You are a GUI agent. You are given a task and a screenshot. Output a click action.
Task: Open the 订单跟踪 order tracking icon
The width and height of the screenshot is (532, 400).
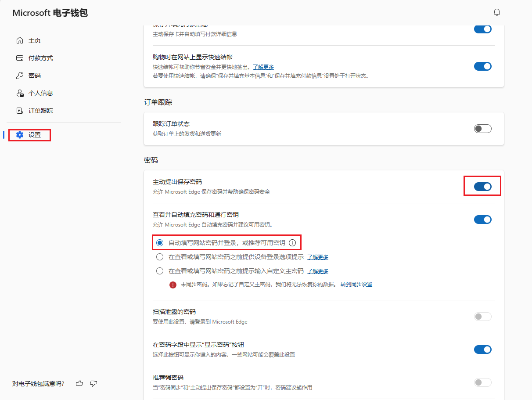19,110
